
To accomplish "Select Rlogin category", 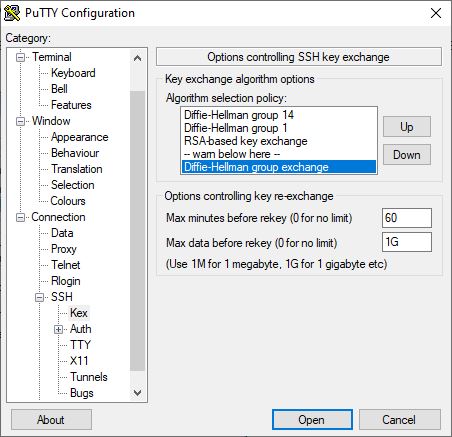I will [66, 281].
